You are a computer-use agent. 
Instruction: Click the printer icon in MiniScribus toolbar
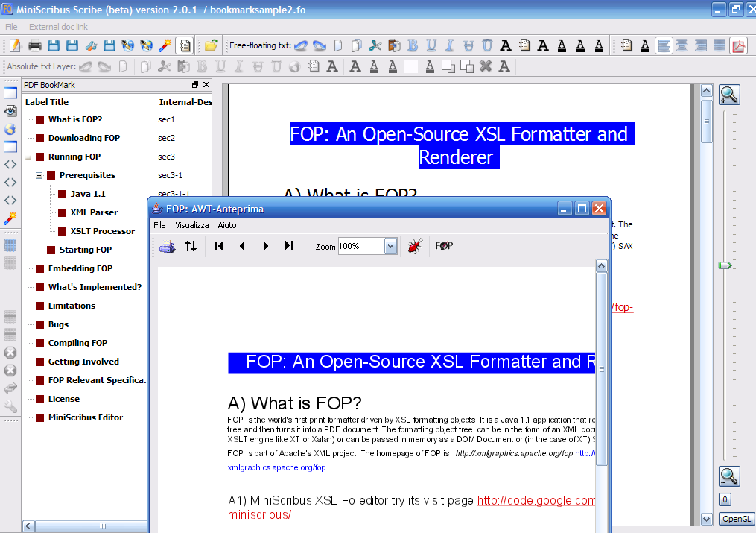coord(35,45)
